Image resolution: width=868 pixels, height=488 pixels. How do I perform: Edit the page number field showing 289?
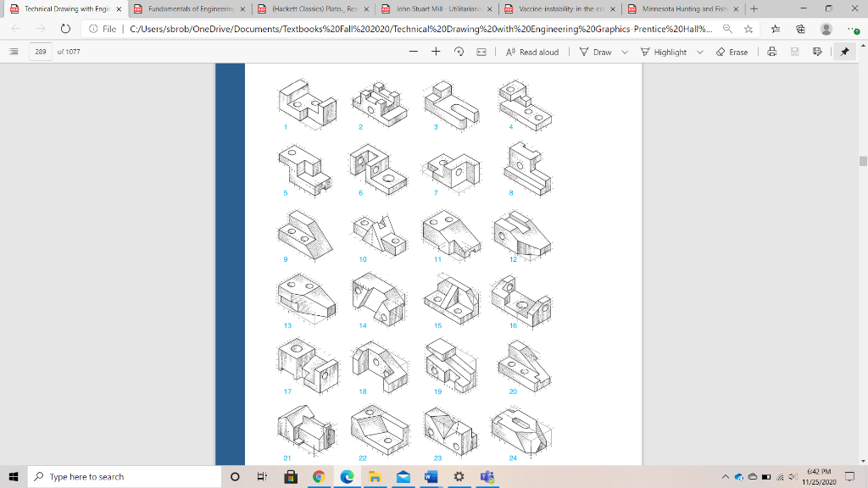(x=40, y=51)
